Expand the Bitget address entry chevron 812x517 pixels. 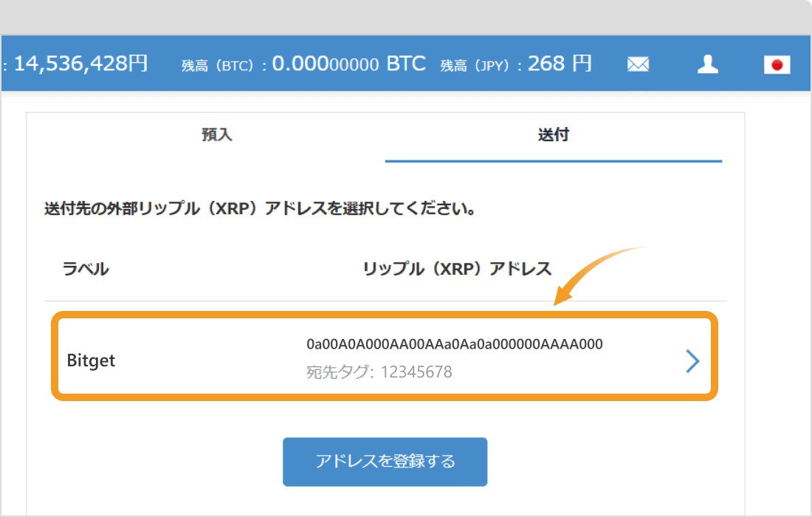(x=692, y=360)
